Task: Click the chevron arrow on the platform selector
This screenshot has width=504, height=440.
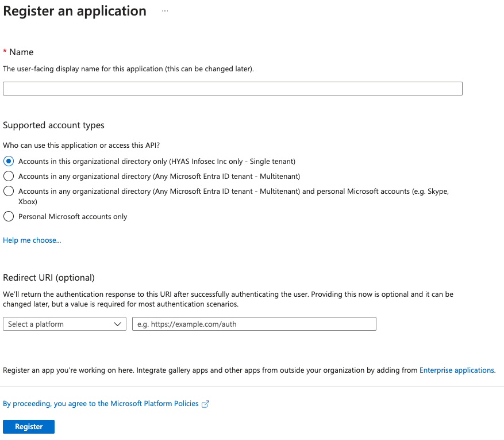Action: 118,324
